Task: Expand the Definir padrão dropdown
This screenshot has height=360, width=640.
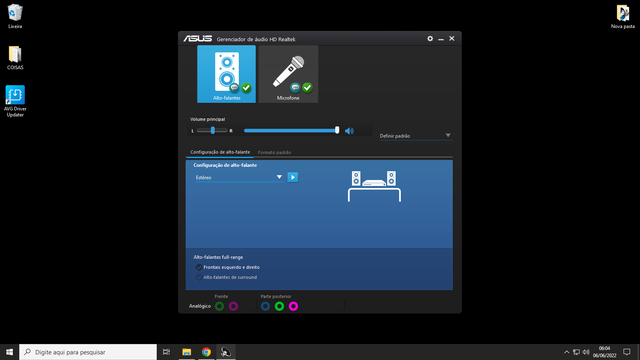Action: pyautogui.click(x=416, y=136)
